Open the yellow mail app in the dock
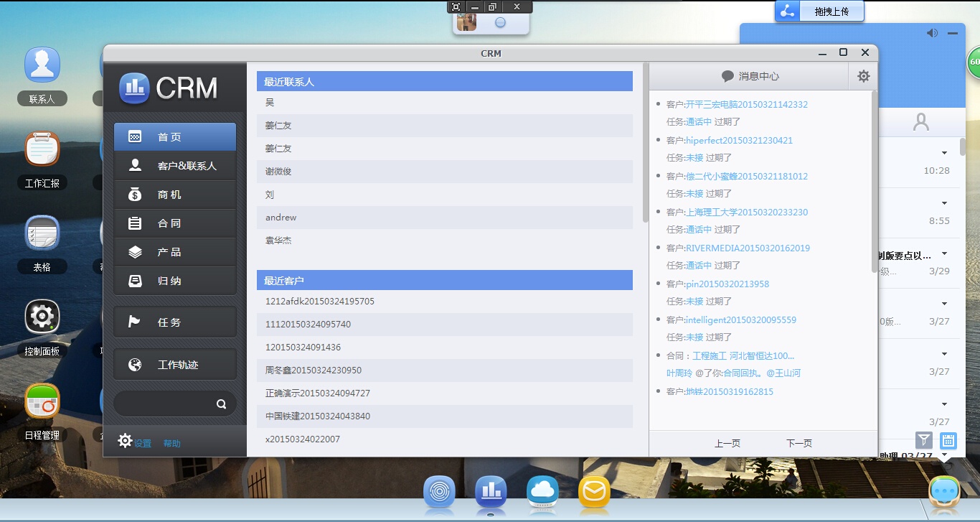Viewport: 980px width, 522px height. [594, 492]
